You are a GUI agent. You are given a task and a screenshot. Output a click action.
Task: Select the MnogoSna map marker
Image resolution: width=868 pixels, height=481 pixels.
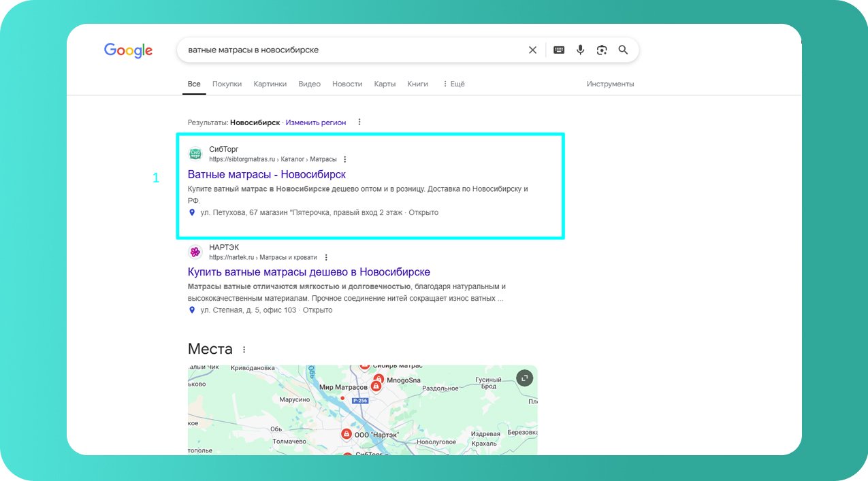[379, 380]
